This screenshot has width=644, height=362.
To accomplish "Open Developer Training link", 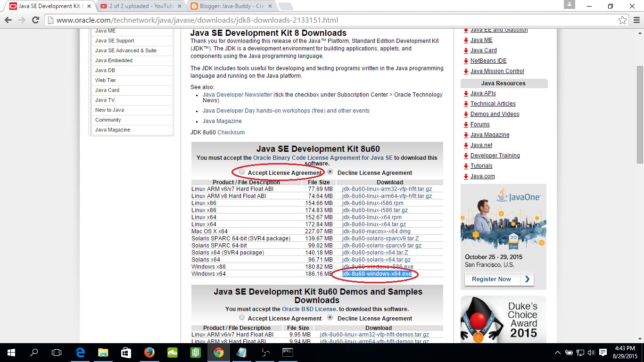I will click(495, 156).
